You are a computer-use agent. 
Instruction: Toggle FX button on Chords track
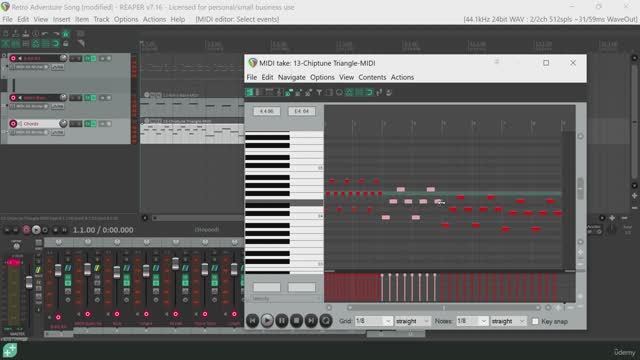tap(88, 124)
